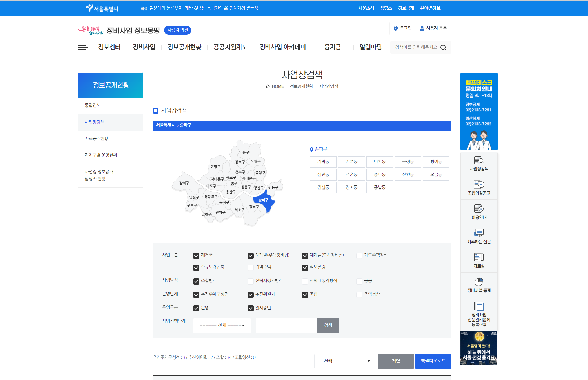Select 자료공개현황 in left sidebar
This screenshot has width=588, height=380.
[97, 139]
